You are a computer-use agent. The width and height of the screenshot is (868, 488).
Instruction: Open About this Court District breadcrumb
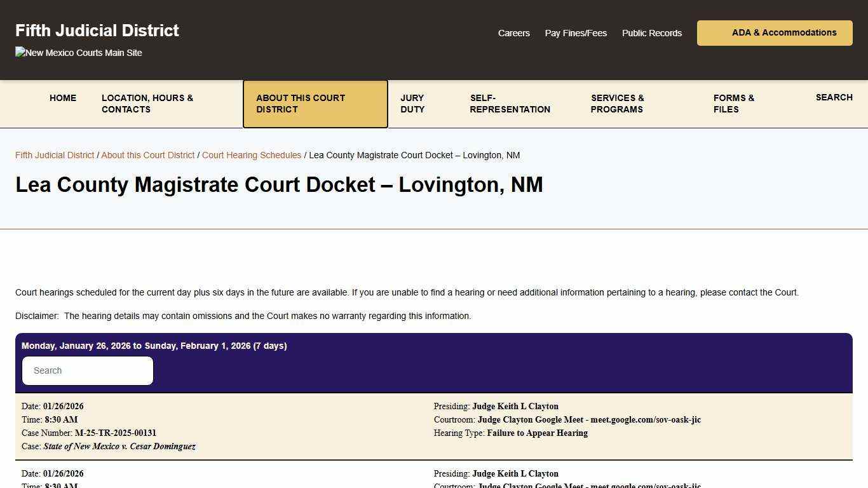pyautogui.click(x=147, y=154)
